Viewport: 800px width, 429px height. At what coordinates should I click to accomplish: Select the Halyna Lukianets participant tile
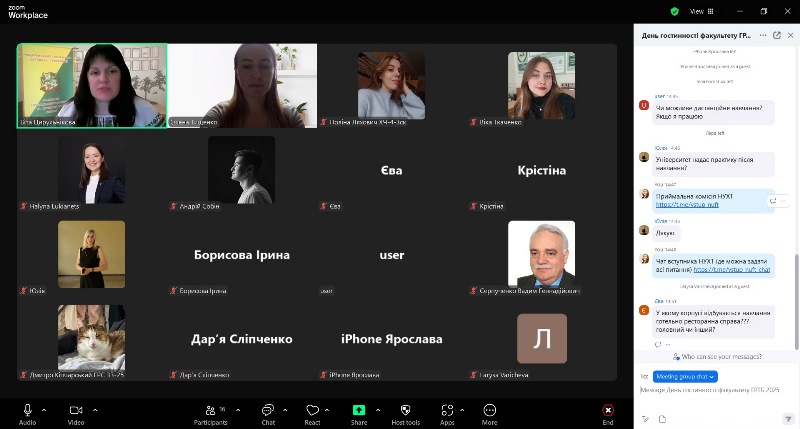(92, 170)
